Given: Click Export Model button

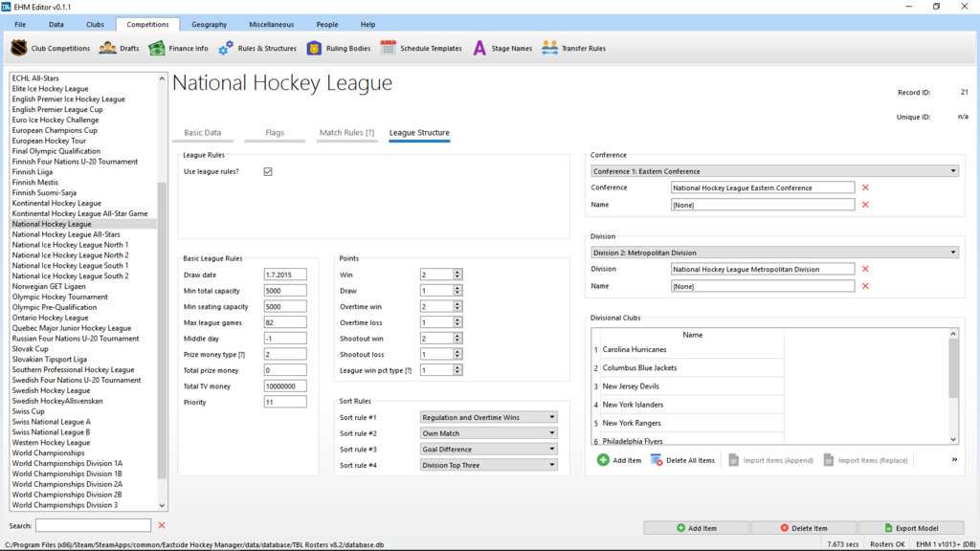Looking at the screenshot, I should click(911, 528).
